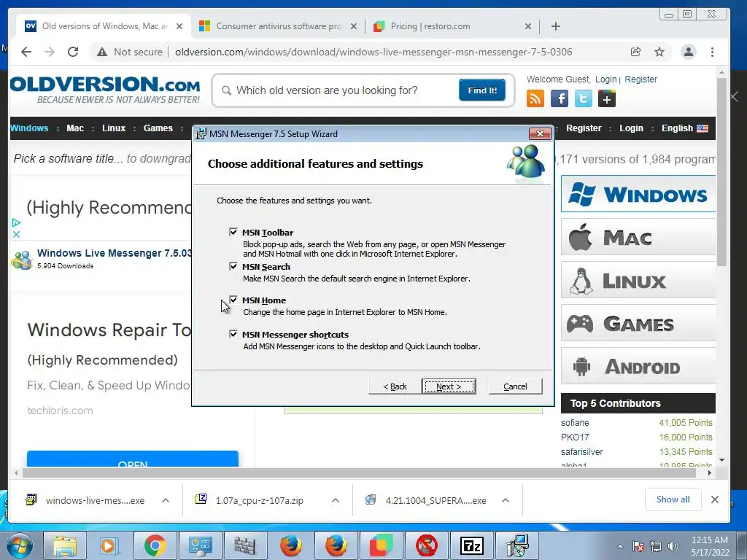This screenshot has width=747, height=560.
Task: Click the Not secure warning icon
Action: pyautogui.click(x=102, y=52)
